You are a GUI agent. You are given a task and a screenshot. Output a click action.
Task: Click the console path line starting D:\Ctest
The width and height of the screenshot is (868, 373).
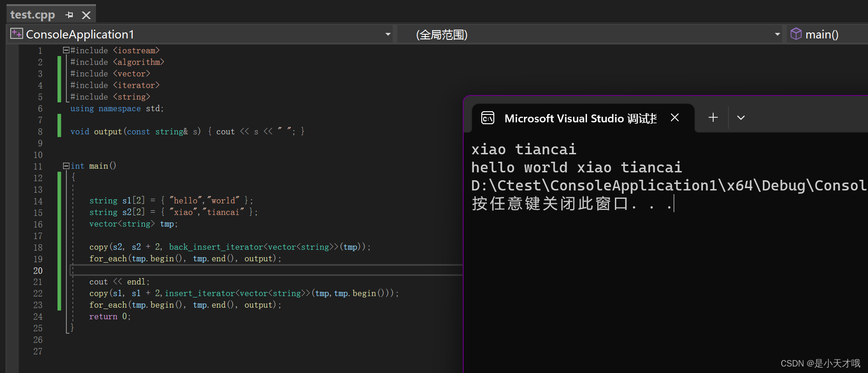coord(669,185)
